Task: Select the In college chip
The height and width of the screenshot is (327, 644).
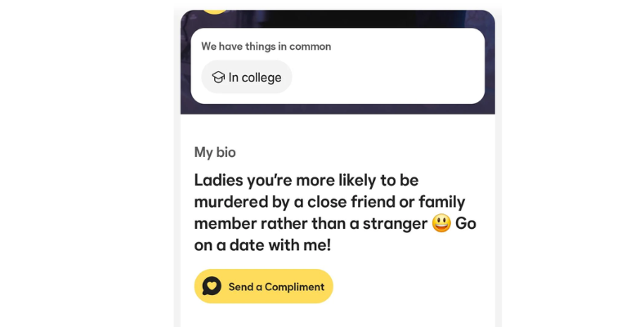Action: click(246, 78)
